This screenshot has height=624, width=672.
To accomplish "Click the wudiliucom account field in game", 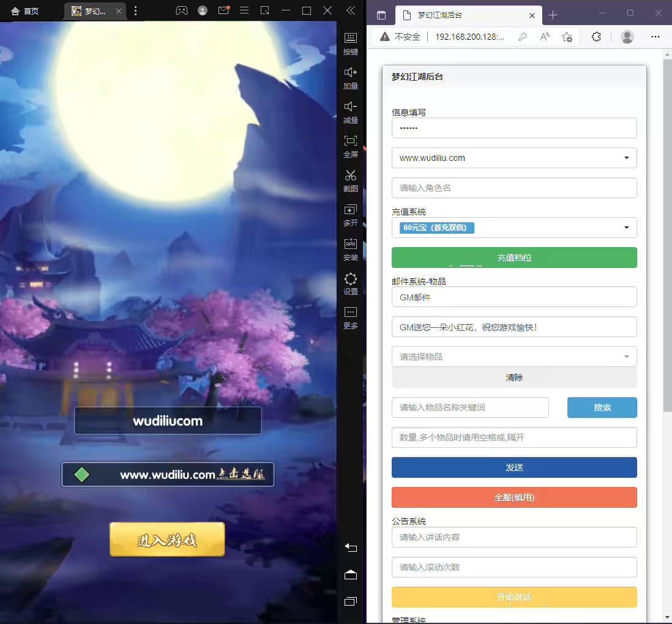I will tap(168, 420).
